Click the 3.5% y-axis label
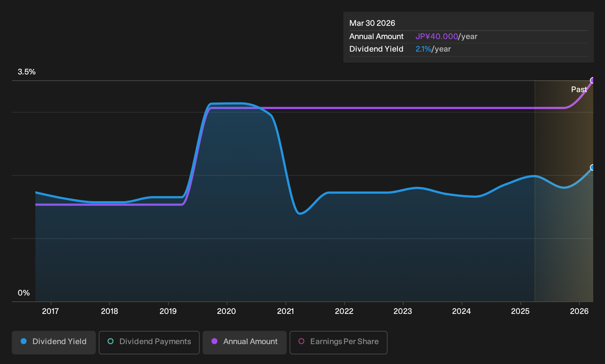Image resolution: width=605 pixels, height=364 pixels. pos(27,72)
